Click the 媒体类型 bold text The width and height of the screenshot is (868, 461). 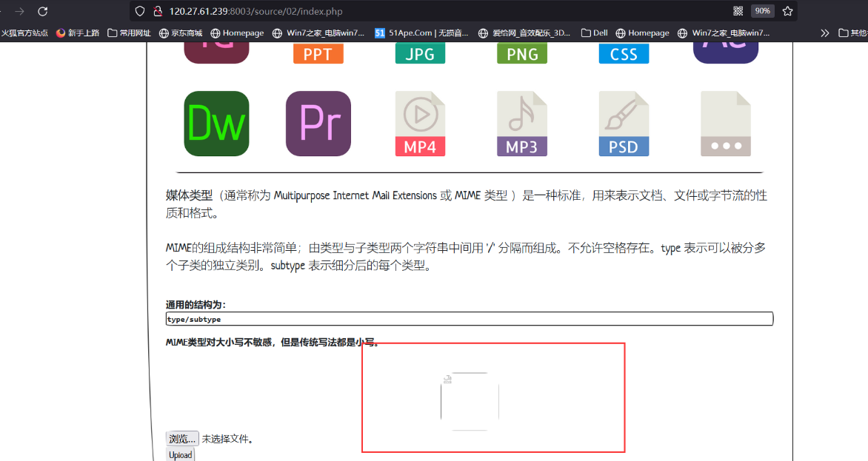point(189,195)
